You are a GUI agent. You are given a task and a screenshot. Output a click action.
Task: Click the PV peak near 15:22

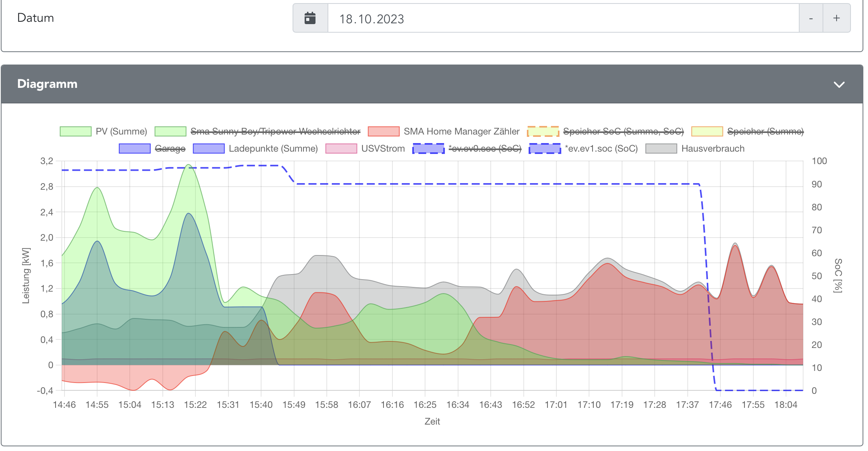point(188,165)
